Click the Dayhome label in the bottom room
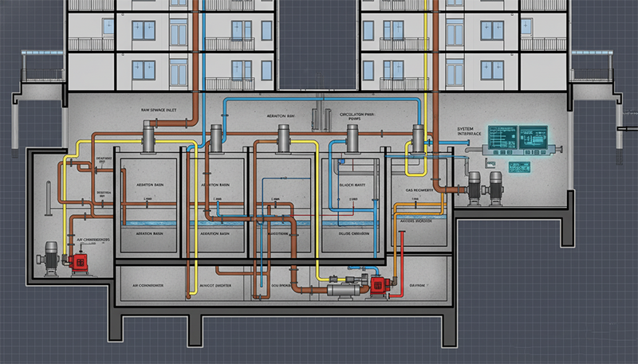The width and height of the screenshot is (638, 364). (x=417, y=284)
